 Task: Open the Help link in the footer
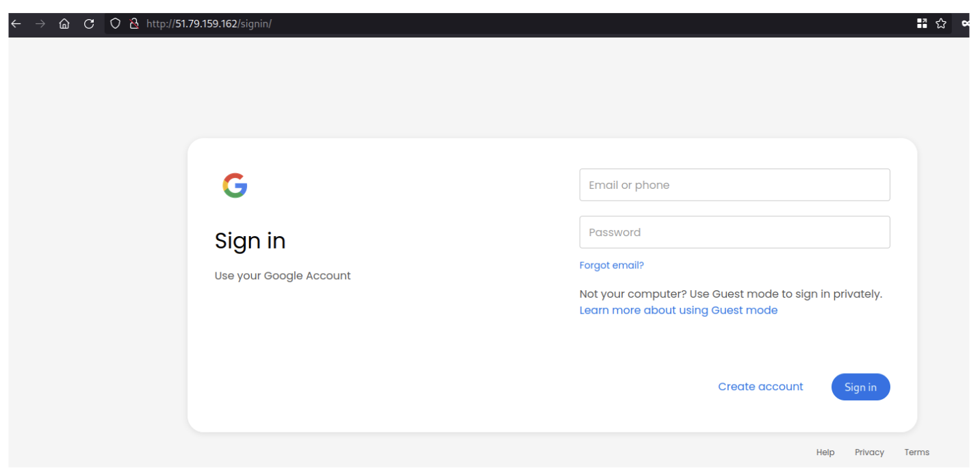[x=825, y=452]
